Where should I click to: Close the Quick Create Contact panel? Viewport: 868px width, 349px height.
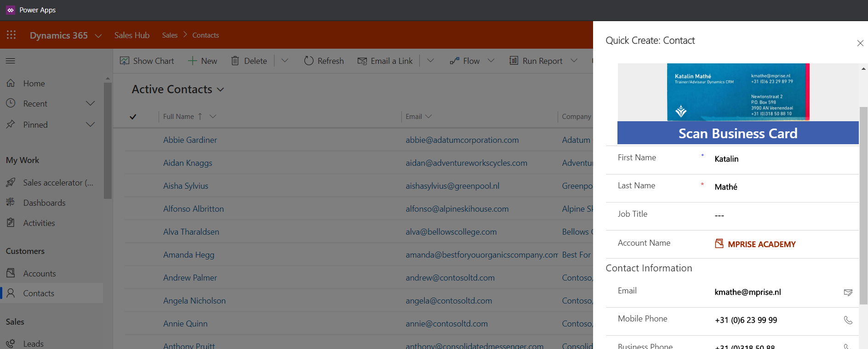click(x=860, y=43)
